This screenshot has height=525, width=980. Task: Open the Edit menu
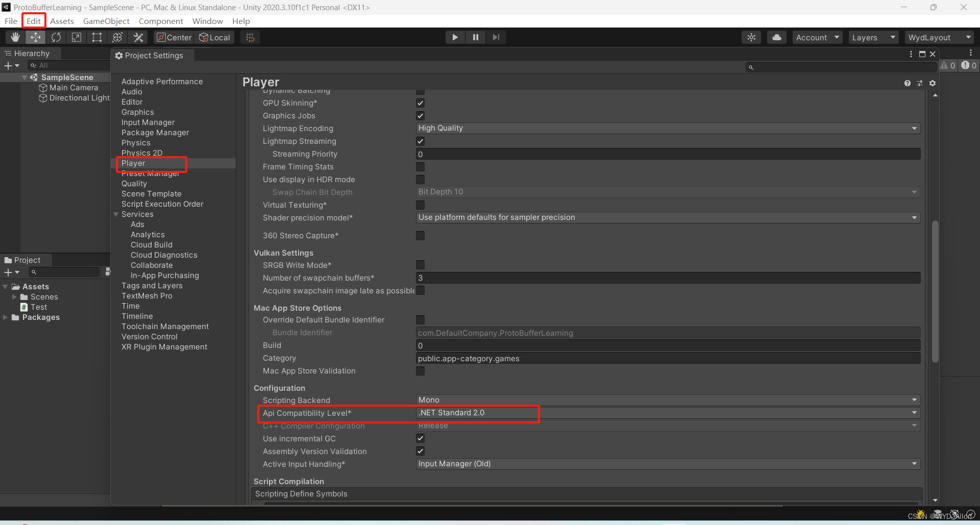[x=34, y=21]
